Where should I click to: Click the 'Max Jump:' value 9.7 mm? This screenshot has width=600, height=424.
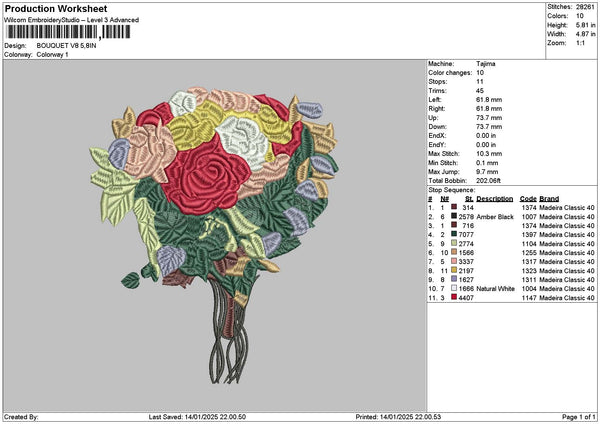[x=487, y=172]
